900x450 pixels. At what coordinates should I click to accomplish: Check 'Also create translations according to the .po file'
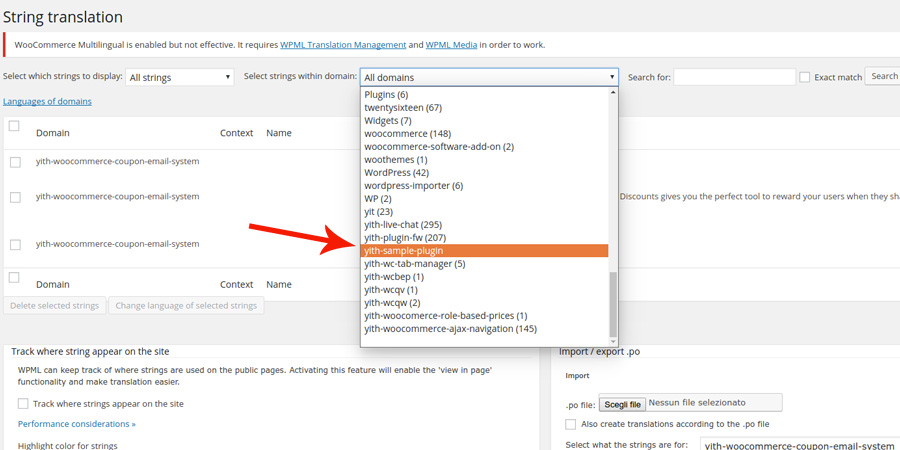[571, 424]
